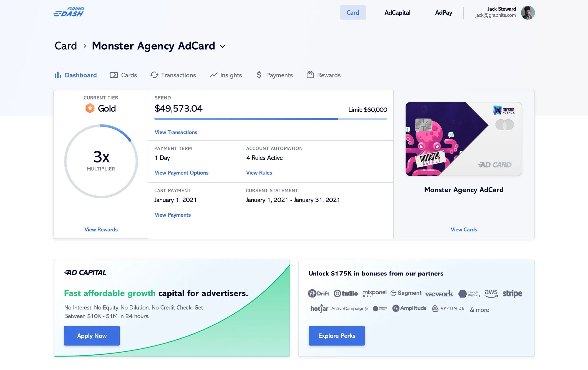The image size is (588, 370).
Task: Click the Segment partner logo
Action: click(406, 293)
